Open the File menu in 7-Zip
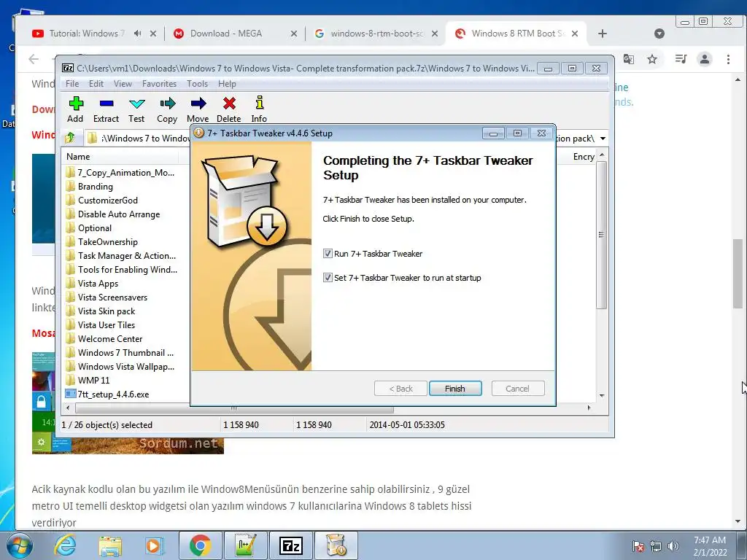The width and height of the screenshot is (747, 560). 72,84
